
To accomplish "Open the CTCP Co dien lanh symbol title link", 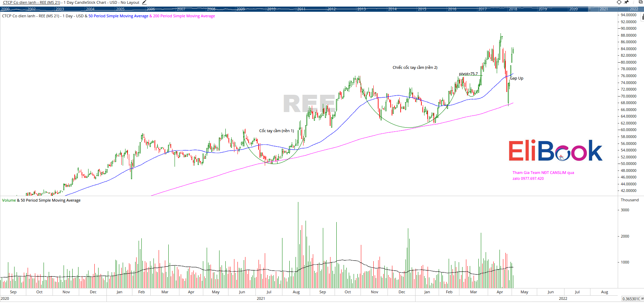I will pos(31,2).
